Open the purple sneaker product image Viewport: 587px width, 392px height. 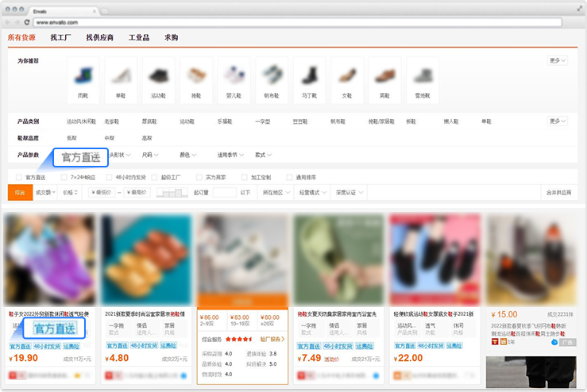[x=49, y=259]
